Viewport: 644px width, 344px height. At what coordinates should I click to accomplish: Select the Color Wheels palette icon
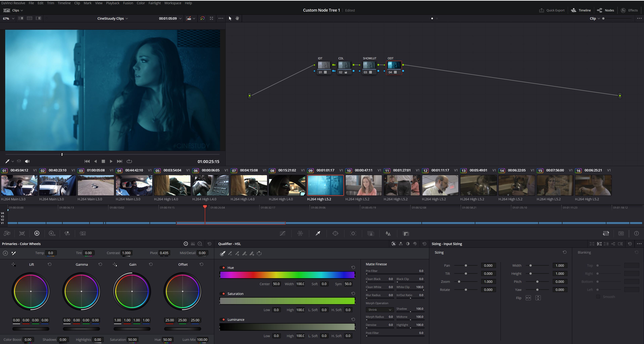pyautogui.click(x=37, y=233)
